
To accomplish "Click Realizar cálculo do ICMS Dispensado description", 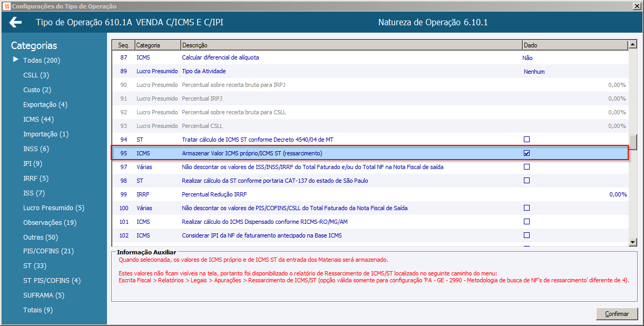I will 265,222.
